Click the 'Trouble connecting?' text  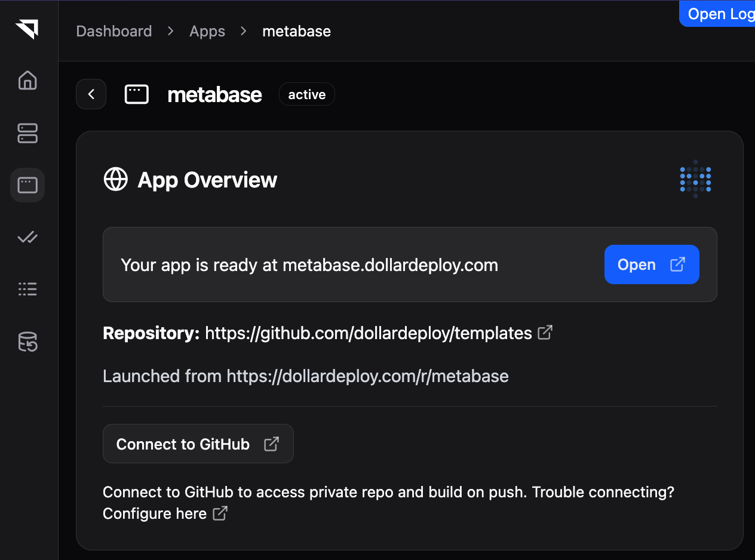click(x=603, y=493)
